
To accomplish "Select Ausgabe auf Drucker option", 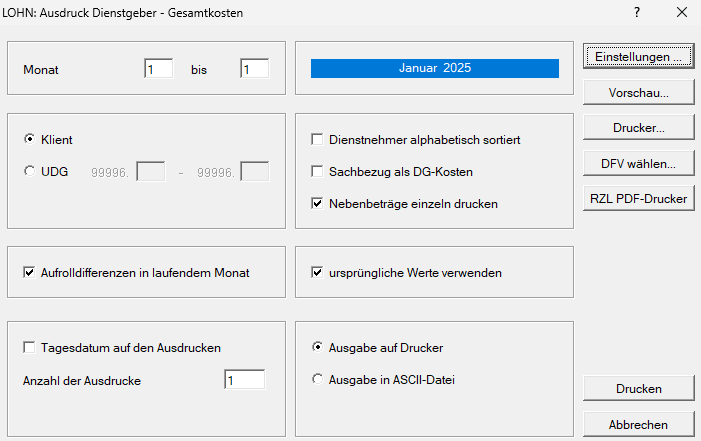I will click(x=318, y=348).
